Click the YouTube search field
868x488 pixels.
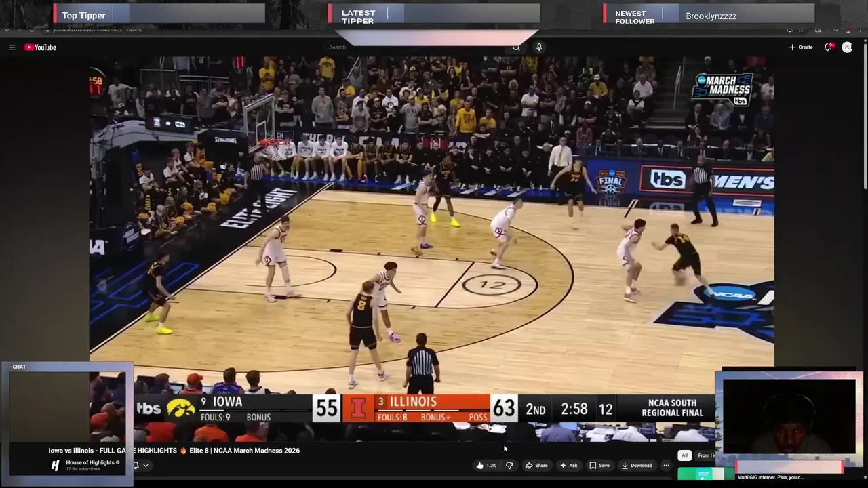pos(415,47)
